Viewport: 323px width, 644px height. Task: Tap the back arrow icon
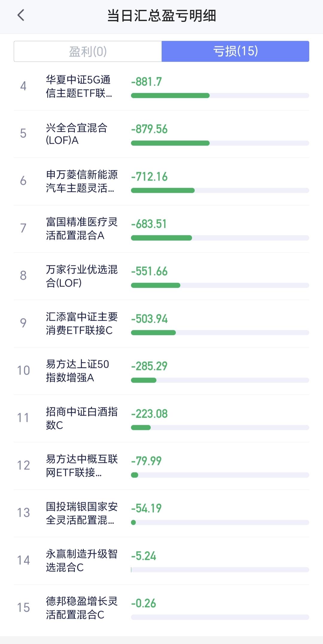click(x=21, y=15)
